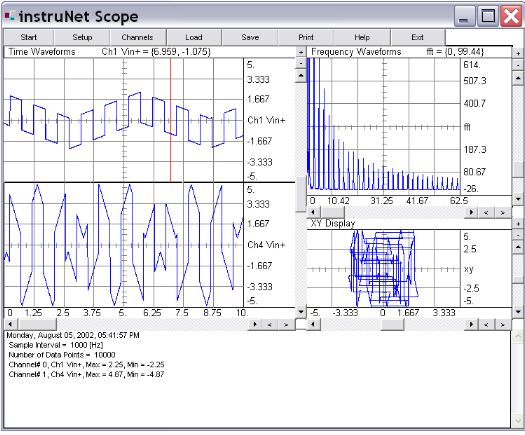Click the minus icon on Time Waveforms panel

(x=301, y=63)
